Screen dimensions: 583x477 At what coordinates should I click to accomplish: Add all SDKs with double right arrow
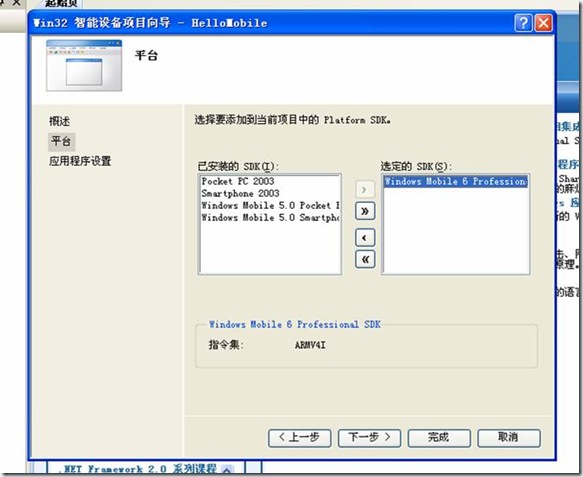coord(365,211)
